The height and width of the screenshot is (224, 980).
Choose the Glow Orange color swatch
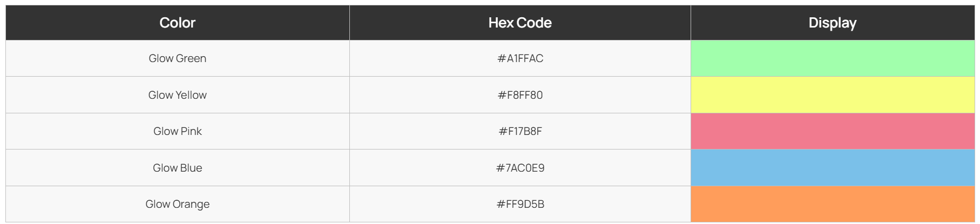(x=833, y=204)
